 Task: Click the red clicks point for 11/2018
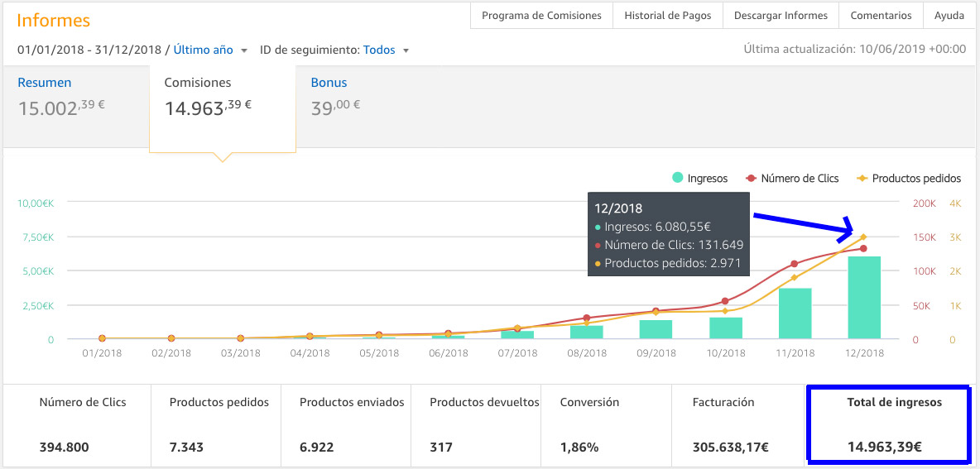click(x=795, y=264)
